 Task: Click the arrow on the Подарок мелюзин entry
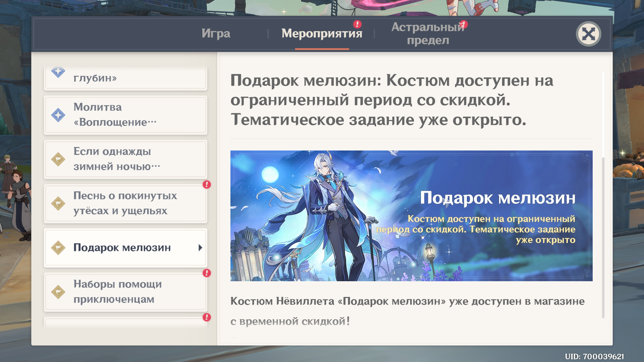point(200,248)
